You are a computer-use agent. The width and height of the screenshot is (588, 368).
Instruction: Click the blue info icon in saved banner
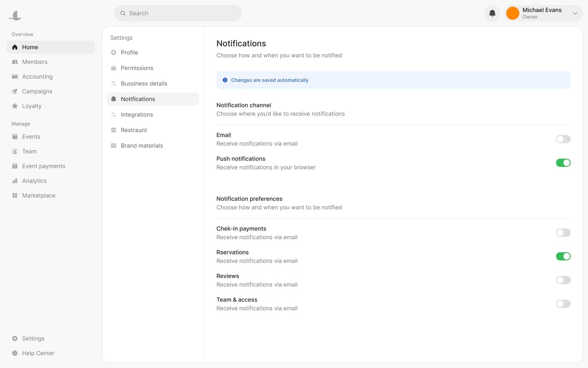coord(225,80)
